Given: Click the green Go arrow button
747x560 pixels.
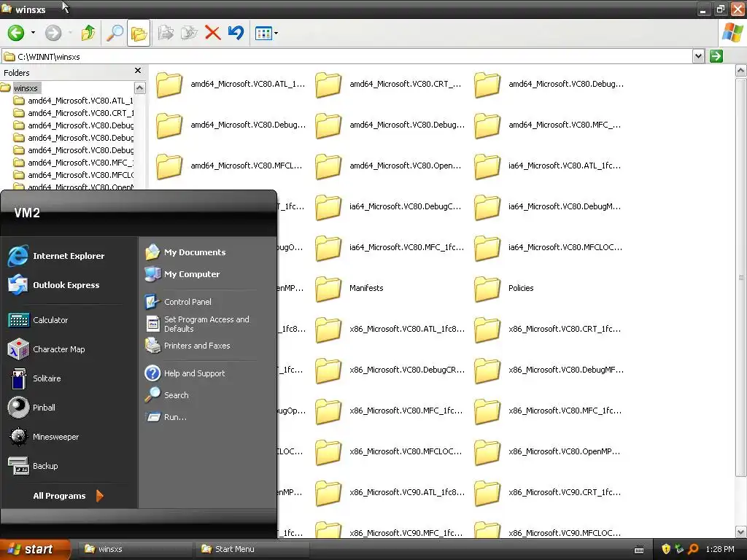Looking at the screenshot, I should pos(716,56).
